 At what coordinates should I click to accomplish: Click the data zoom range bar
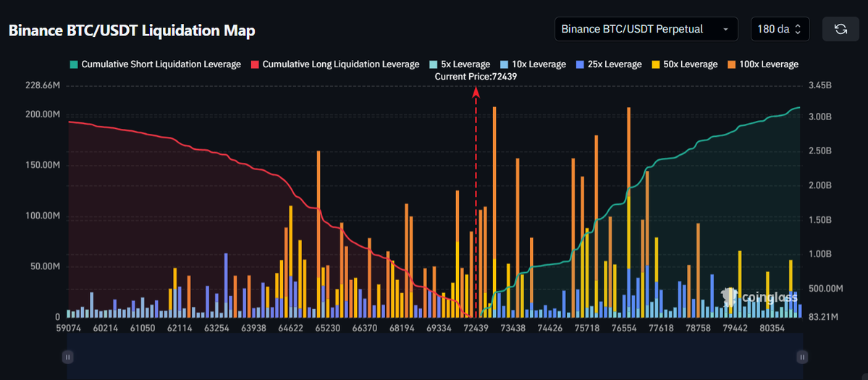tap(434, 357)
